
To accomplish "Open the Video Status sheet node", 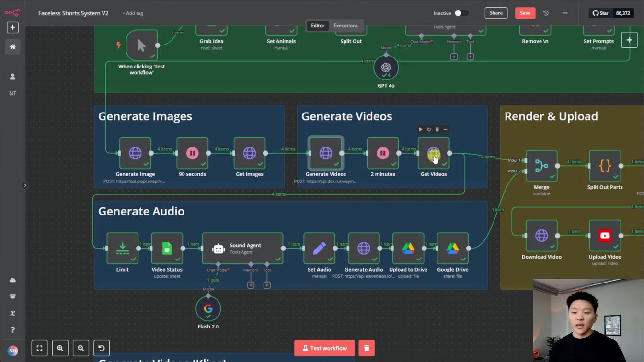I will click(x=167, y=248).
